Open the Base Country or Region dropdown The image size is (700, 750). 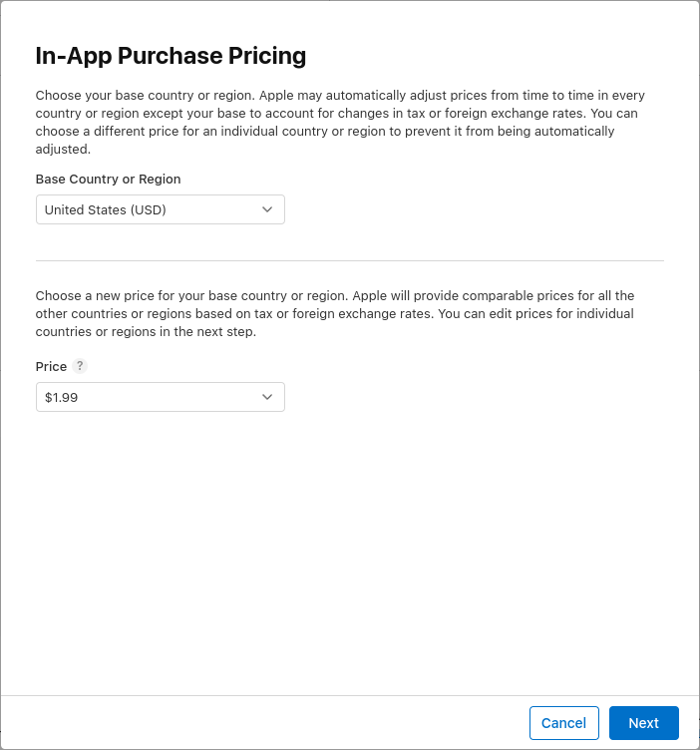tap(160, 209)
